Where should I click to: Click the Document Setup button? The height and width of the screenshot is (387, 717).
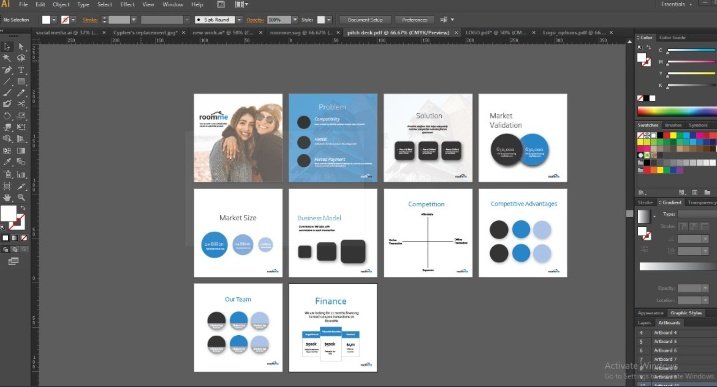pyautogui.click(x=364, y=20)
